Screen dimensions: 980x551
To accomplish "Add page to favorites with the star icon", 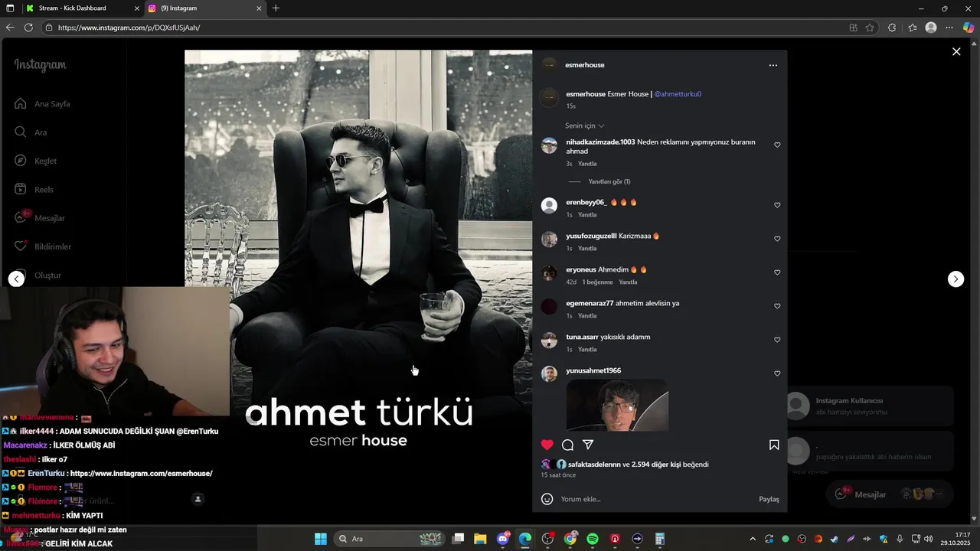I will [870, 28].
